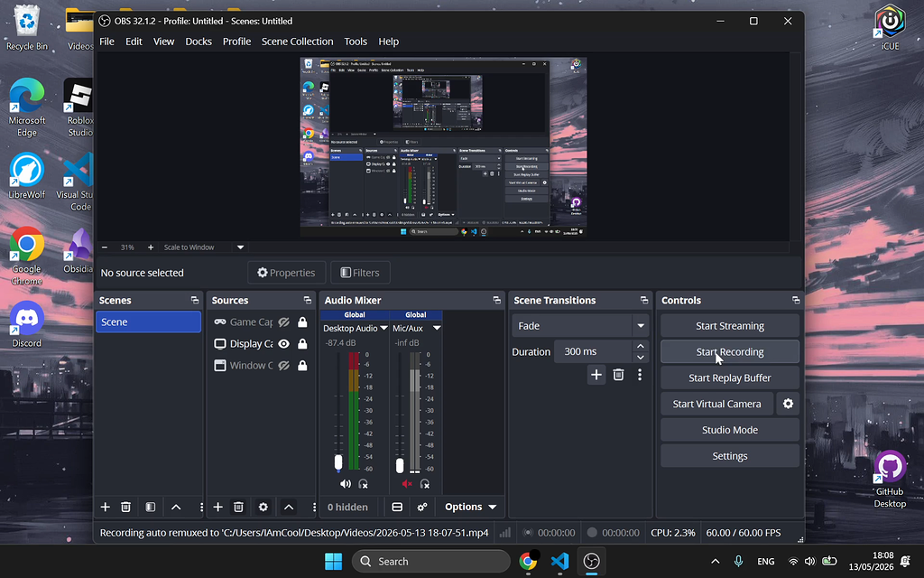Open Scenes dock more options kebab
Viewport: 924px width, 578px height.
coord(201,508)
